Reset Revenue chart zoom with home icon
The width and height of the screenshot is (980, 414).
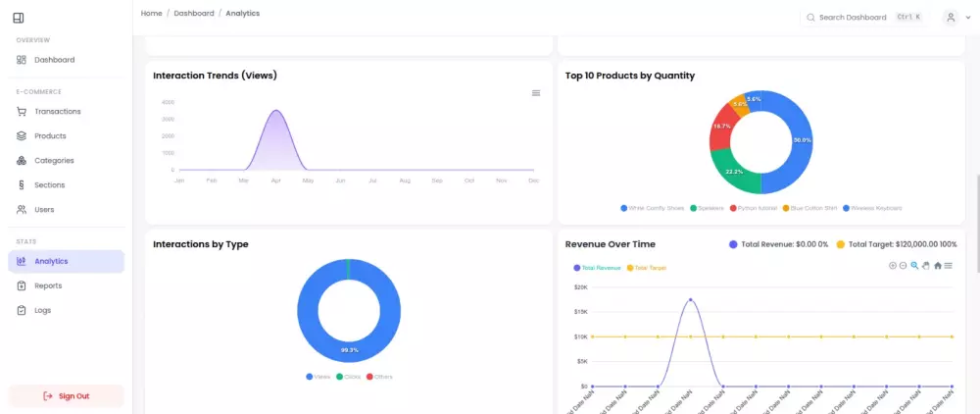click(x=938, y=266)
